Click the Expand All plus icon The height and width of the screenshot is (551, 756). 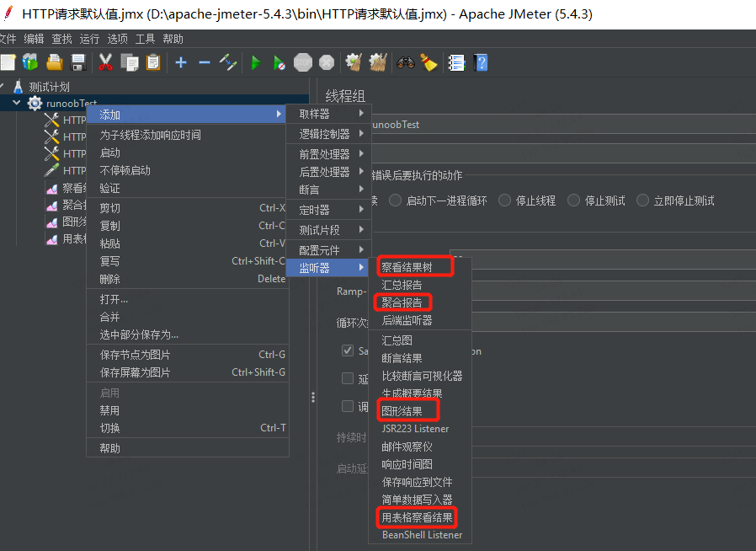pos(181,62)
